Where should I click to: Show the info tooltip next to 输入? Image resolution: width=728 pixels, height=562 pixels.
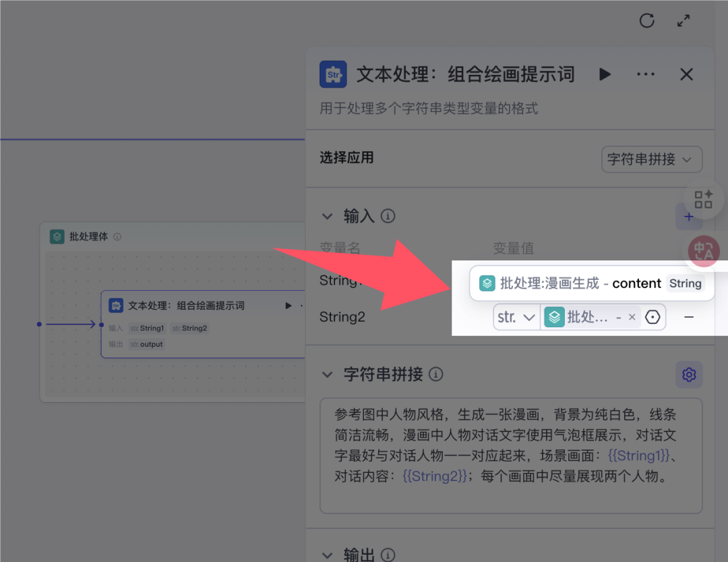[388, 216]
